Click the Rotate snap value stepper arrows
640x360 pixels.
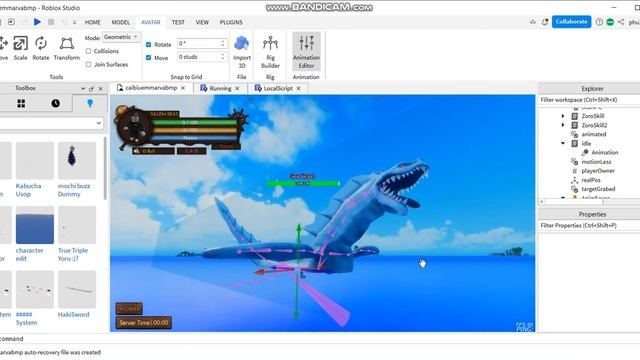223,43
